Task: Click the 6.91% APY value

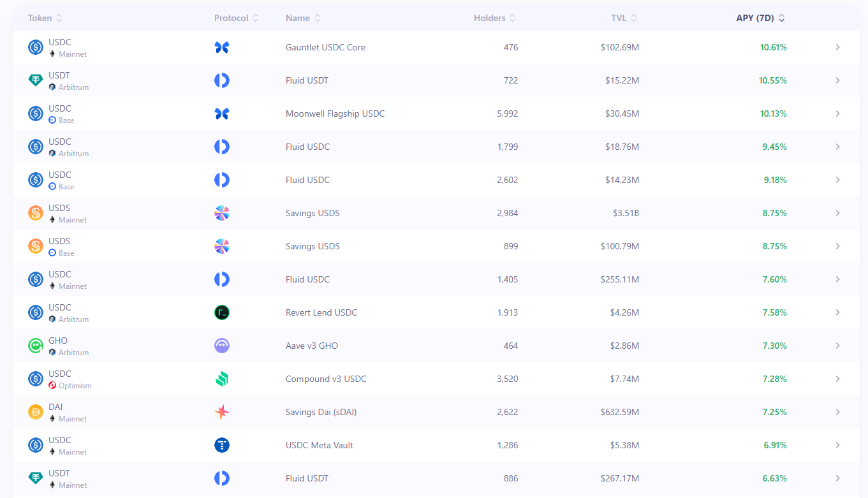Action: (x=775, y=445)
